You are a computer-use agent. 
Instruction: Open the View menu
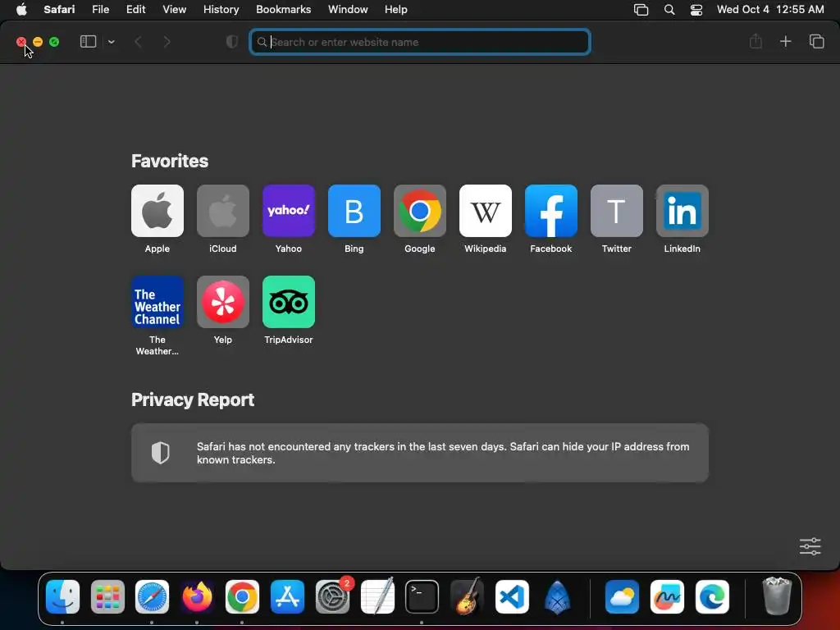coord(174,9)
